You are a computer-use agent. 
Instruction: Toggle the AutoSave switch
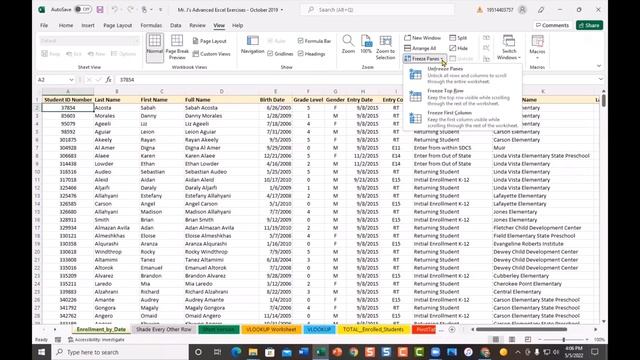[x=83, y=9]
